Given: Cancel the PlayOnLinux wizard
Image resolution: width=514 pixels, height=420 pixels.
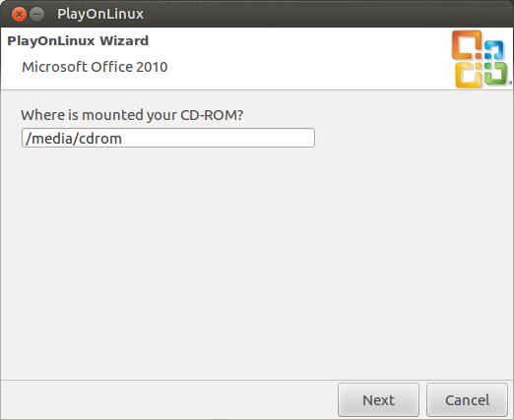Looking at the screenshot, I should 467,399.
